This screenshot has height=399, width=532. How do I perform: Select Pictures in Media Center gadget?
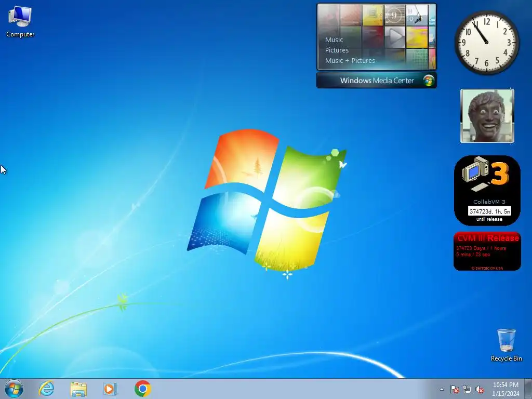pyautogui.click(x=337, y=50)
